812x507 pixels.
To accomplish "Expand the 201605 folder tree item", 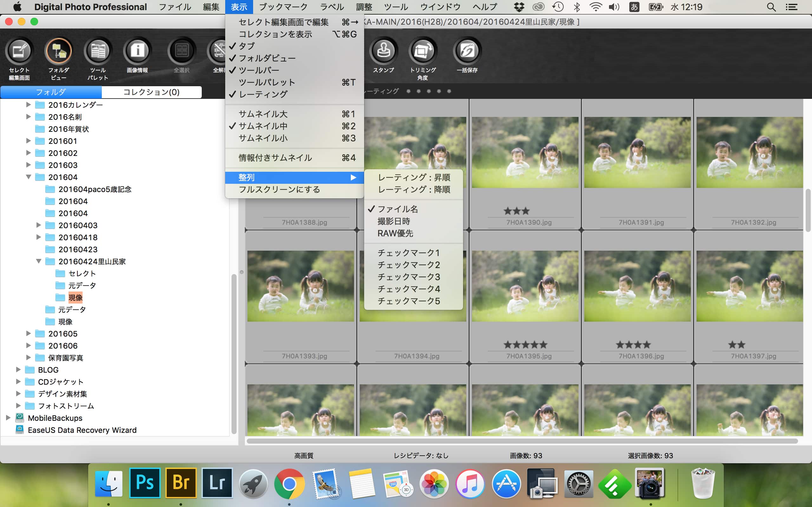I will (x=28, y=333).
